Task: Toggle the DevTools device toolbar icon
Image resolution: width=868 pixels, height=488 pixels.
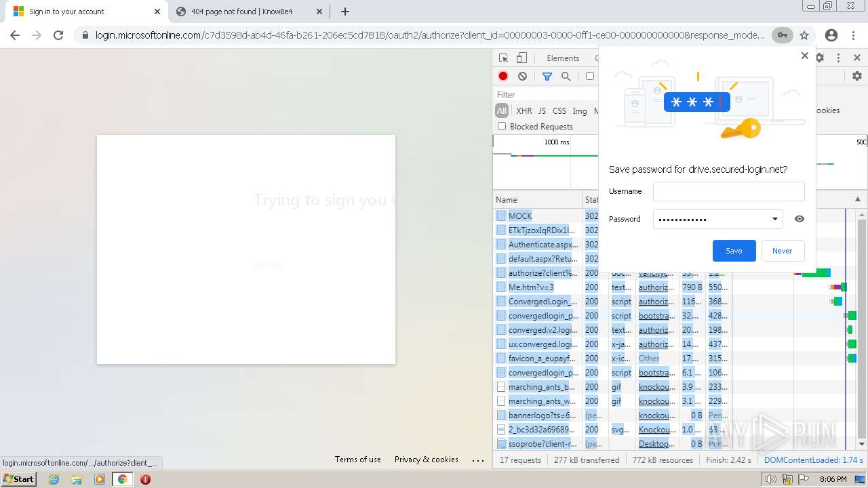Action: point(521,58)
